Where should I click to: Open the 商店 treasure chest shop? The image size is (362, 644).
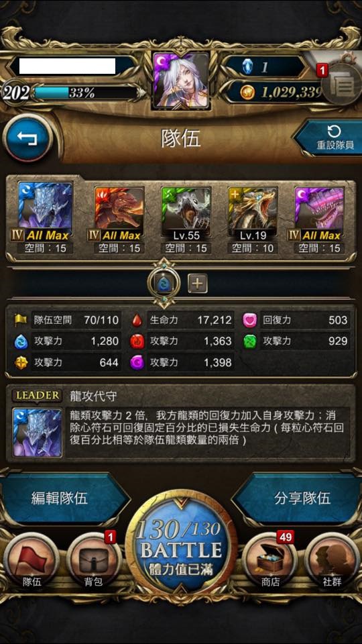269,560
